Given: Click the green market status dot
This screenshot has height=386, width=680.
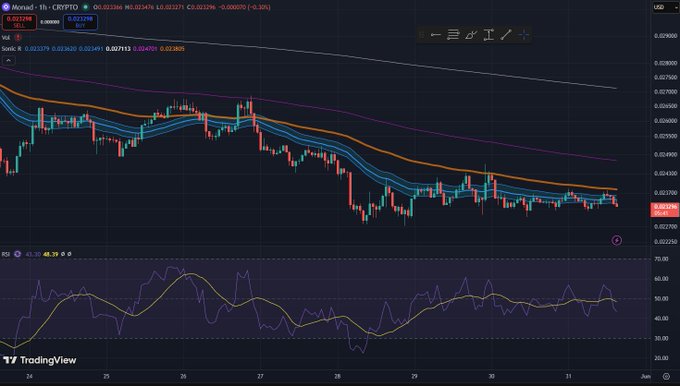Looking at the screenshot, I should (85, 7).
